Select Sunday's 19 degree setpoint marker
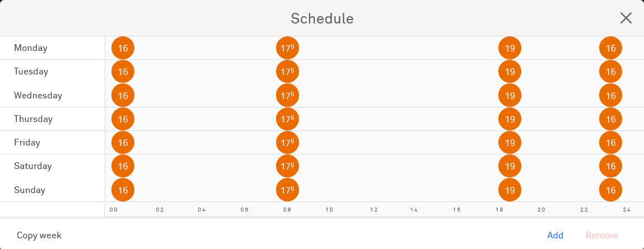Image resolution: width=644 pixels, height=249 pixels. click(x=510, y=190)
